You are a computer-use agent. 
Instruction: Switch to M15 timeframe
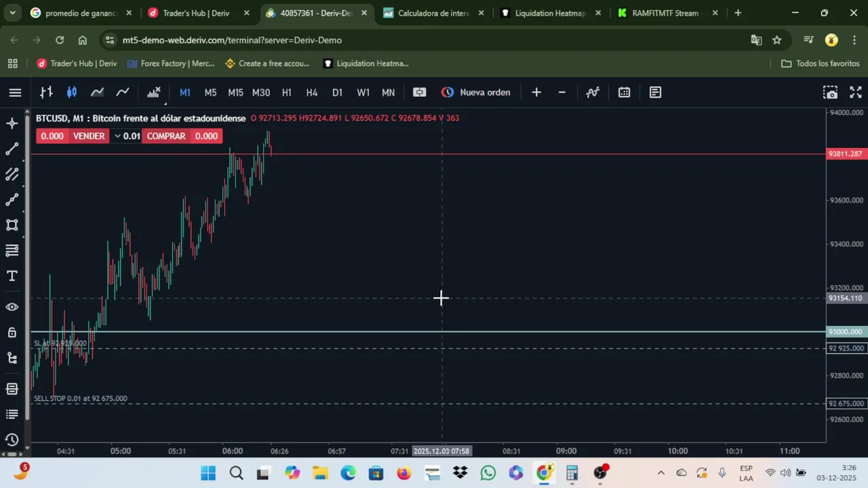(235, 92)
